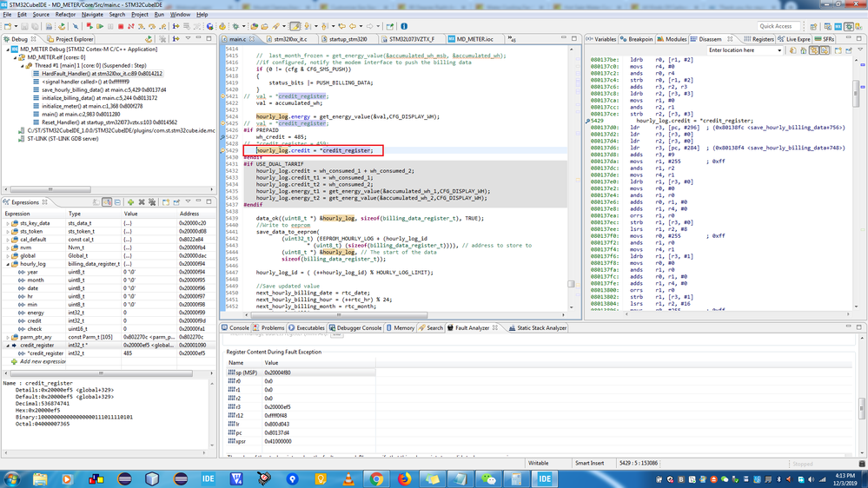Viewport: 868px width, 488px height.
Task: Show hidden editor tabs list
Action: [x=512, y=39]
